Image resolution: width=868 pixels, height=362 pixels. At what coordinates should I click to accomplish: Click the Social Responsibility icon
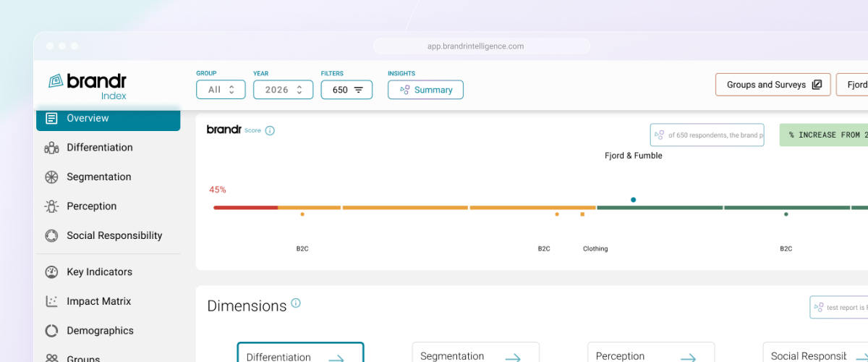51,235
